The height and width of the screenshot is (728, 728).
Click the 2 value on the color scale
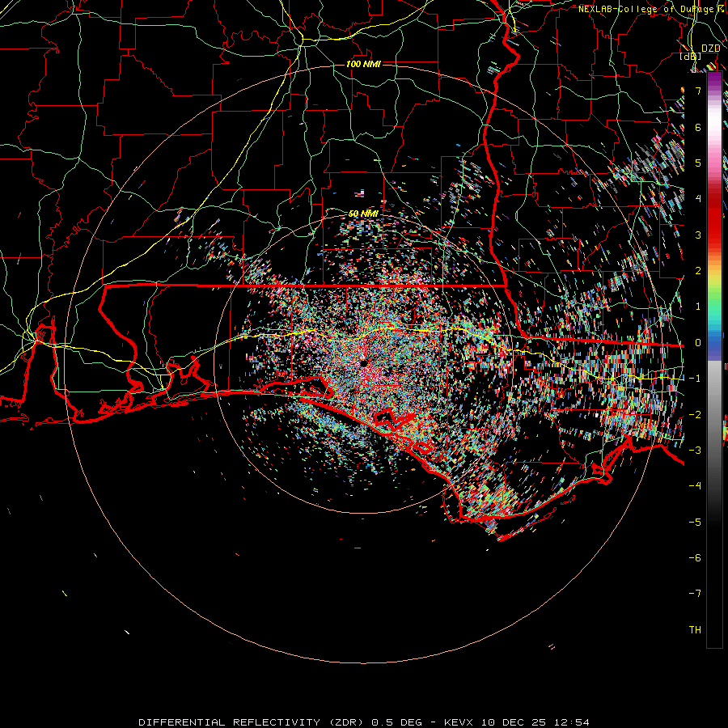pyautogui.click(x=698, y=271)
